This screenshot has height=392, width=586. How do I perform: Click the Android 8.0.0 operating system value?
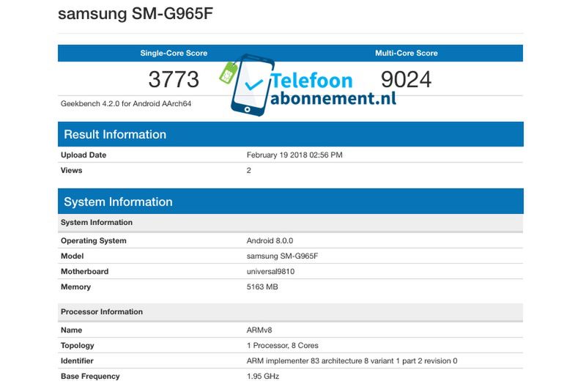270,240
